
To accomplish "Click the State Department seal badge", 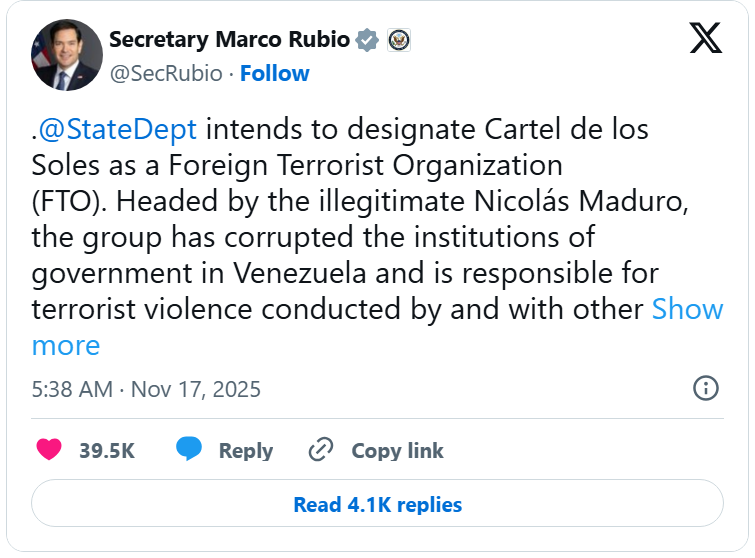I will coord(399,40).
